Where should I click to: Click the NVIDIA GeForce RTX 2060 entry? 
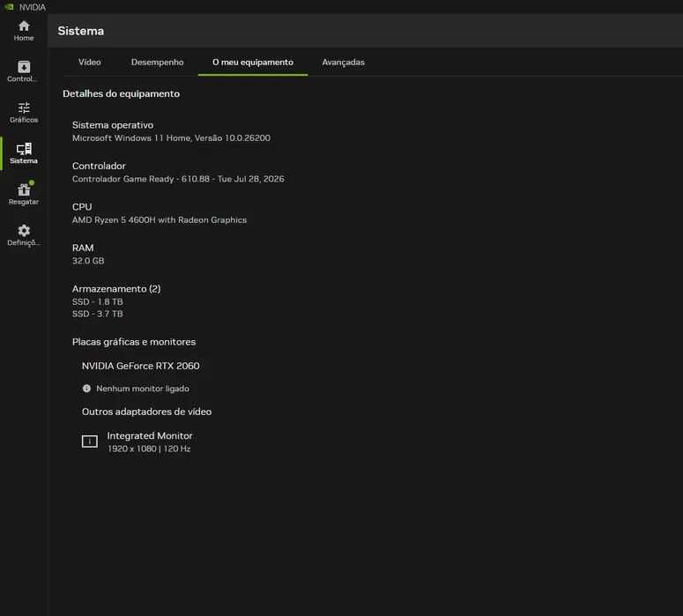click(141, 366)
